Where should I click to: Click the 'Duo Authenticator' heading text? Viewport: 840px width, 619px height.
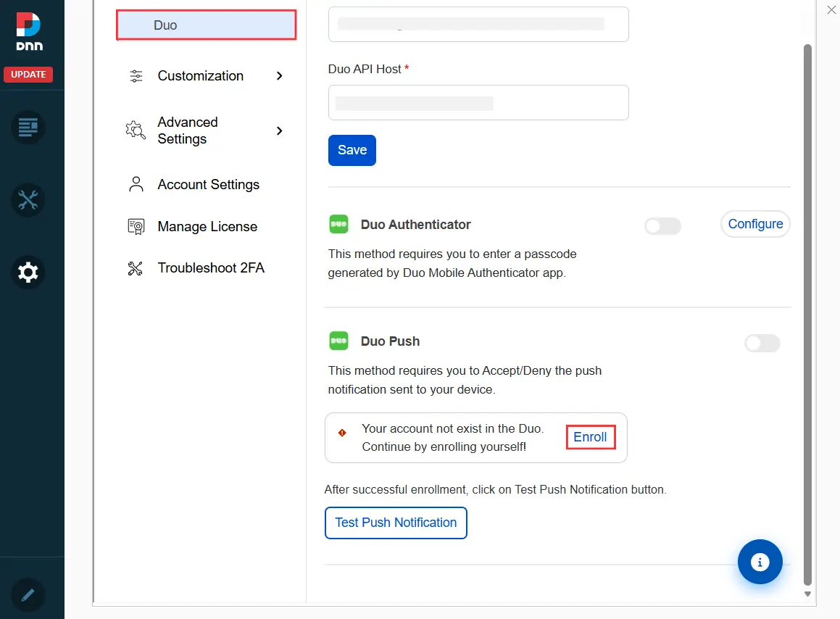click(416, 225)
